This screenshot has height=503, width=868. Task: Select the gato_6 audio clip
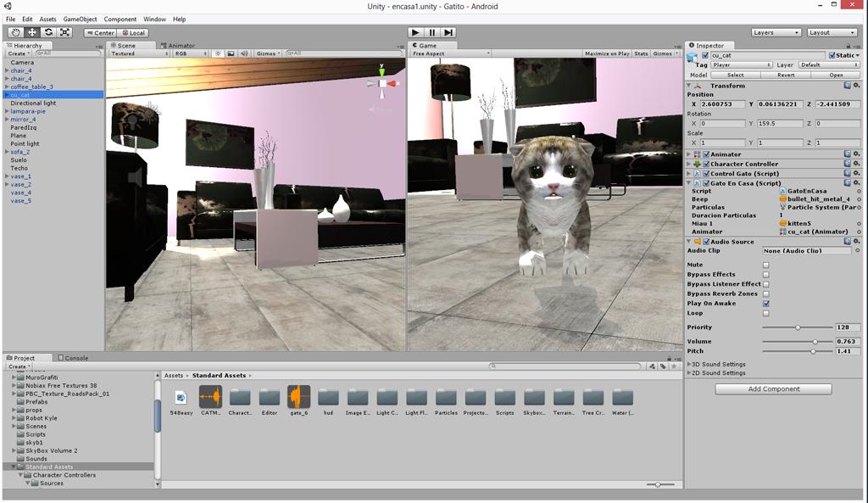[x=299, y=401]
